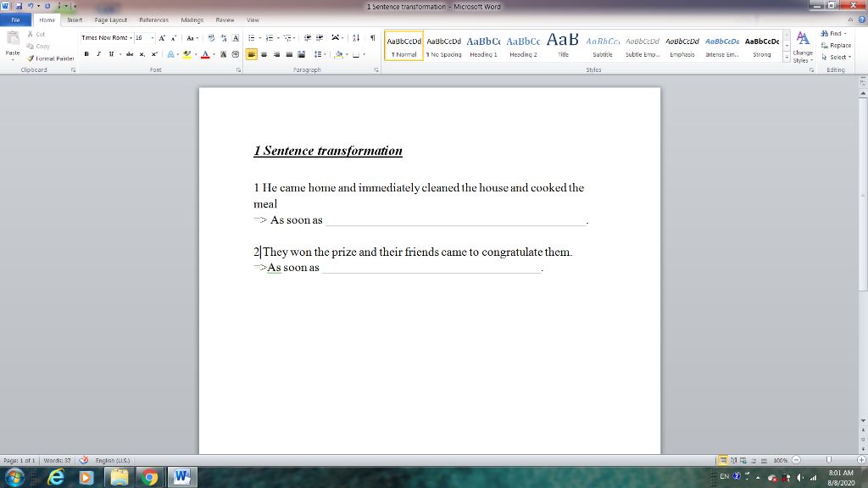The width and height of the screenshot is (868, 488).
Task: Shrink the font size
Action: [174, 38]
